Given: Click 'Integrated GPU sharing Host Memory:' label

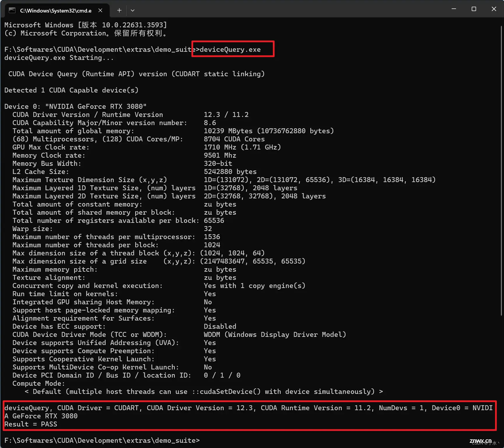Looking at the screenshot, I should click(83, 302).
